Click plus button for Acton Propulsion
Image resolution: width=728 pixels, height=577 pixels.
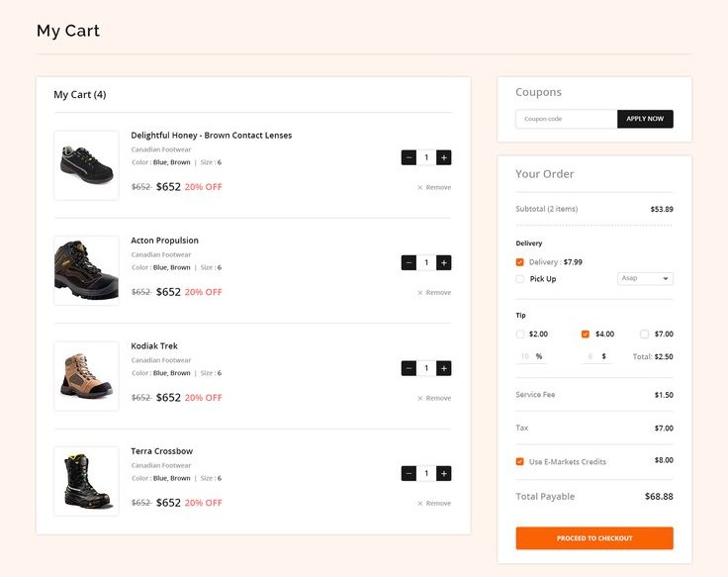(444, 262)
